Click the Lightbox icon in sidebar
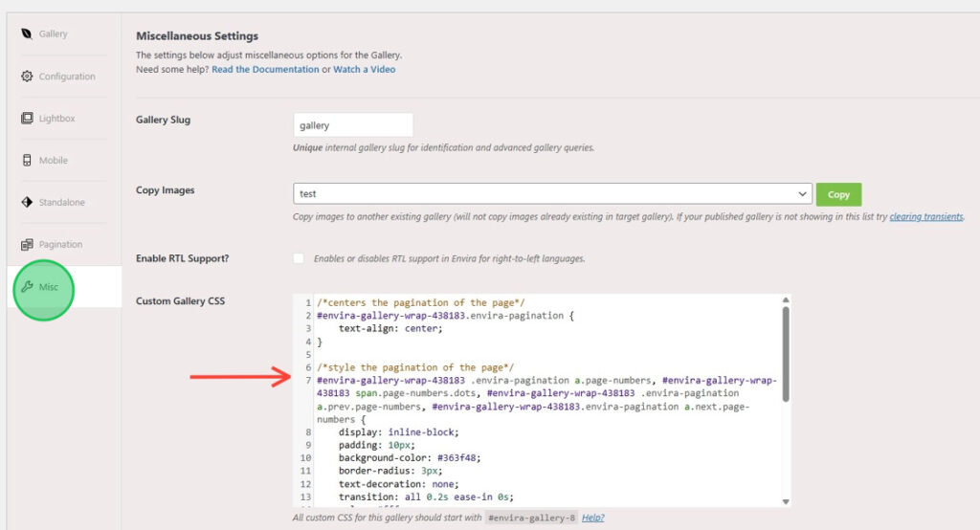This screenshot has height=530, width=980. click(x=26, y=118)
